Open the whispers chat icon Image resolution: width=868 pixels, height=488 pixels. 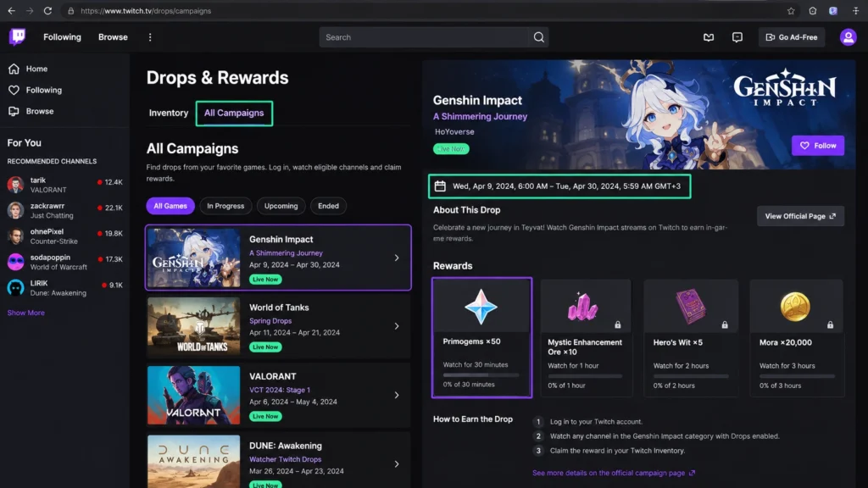(737, 37)
